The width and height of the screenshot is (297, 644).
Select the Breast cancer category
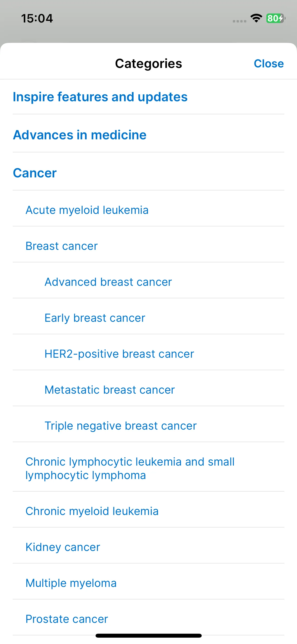click(x=148, y=246)
